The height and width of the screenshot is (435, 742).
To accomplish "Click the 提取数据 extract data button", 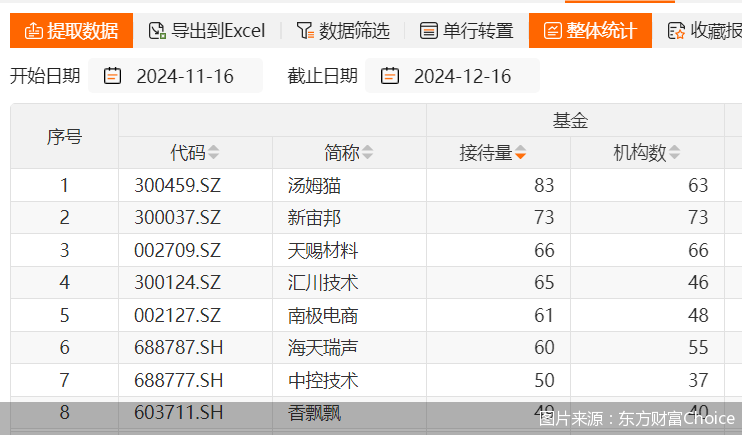I will 71,31.
